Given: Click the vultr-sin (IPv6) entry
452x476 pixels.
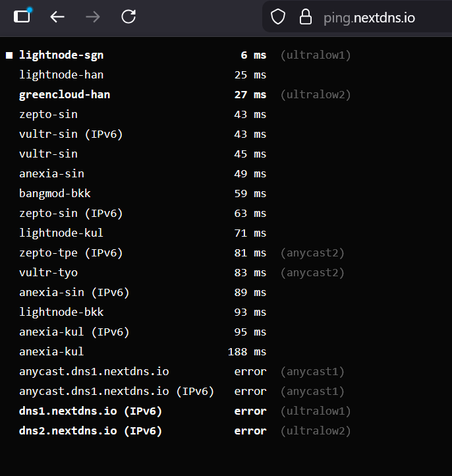Looking at the screenshot, I should [71, 134].
